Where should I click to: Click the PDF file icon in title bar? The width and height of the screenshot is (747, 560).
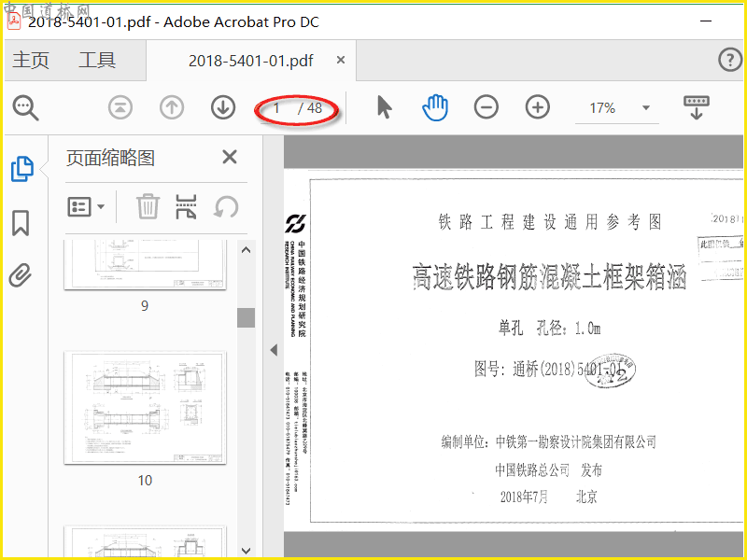pos(14,21)
